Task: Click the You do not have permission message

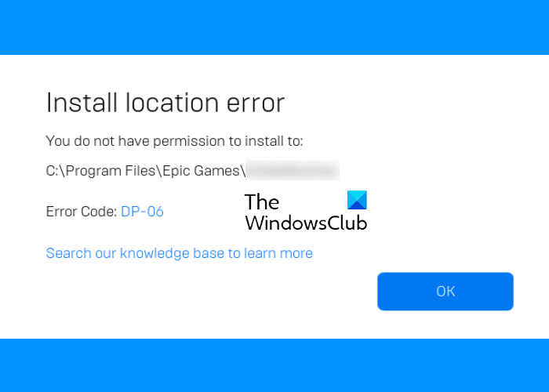Action: [x=174, y=141]
